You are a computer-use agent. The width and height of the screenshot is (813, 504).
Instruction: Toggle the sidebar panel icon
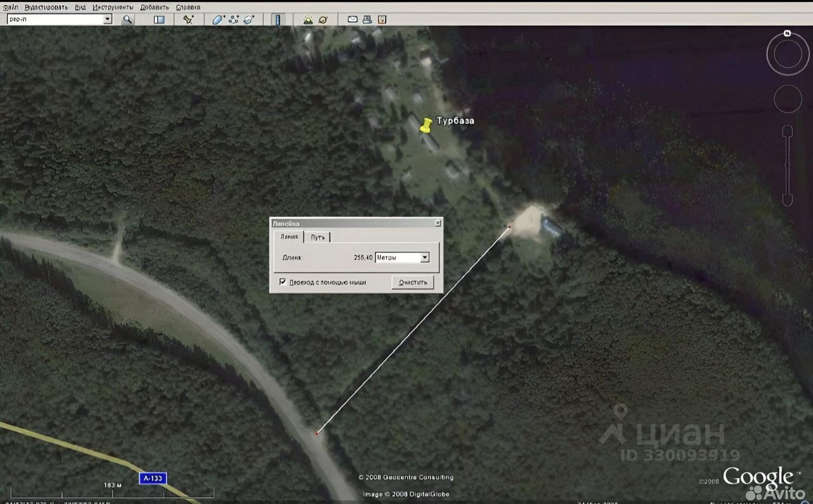pyautogui.click(x=159, y=20)
